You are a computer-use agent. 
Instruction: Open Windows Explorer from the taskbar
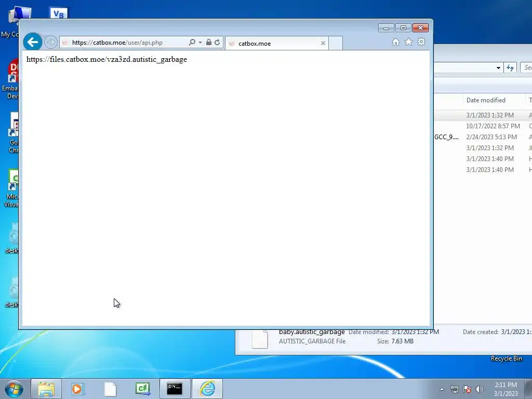(x=46, y=389)
